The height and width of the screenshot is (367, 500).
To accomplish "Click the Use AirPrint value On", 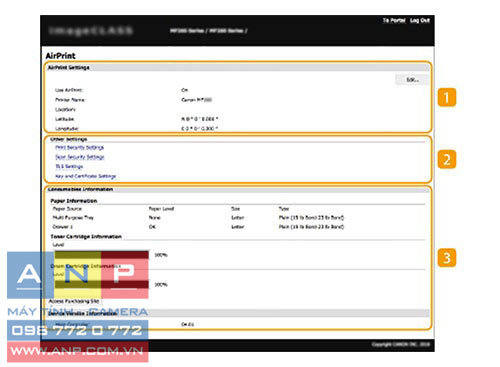I will 184,90.
